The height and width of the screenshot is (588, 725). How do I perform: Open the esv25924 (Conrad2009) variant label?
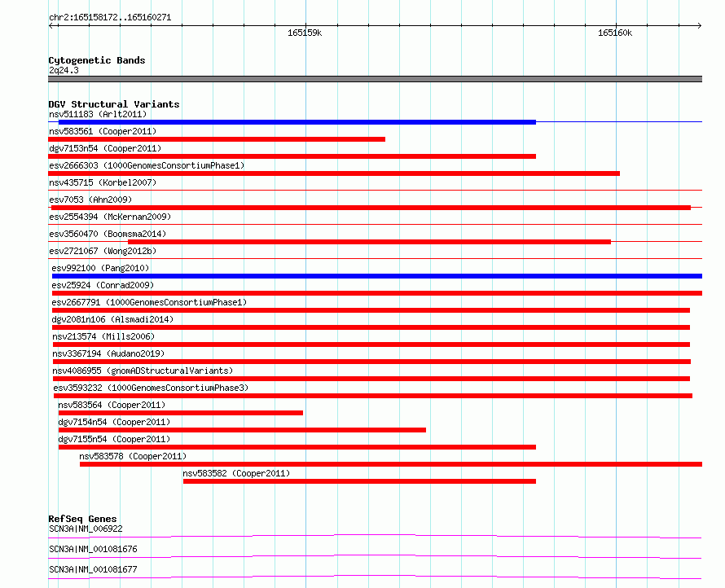click(x=103, y=285)
